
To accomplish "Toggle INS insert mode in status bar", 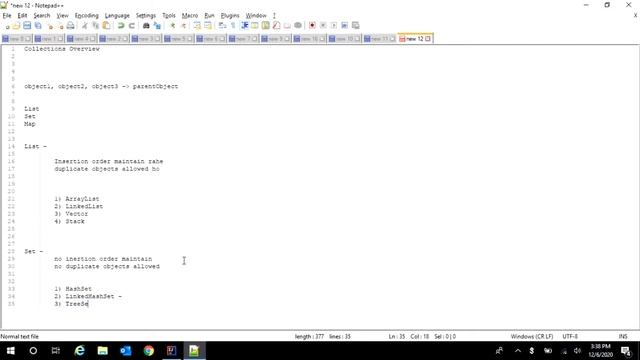I will pos(623,337).
